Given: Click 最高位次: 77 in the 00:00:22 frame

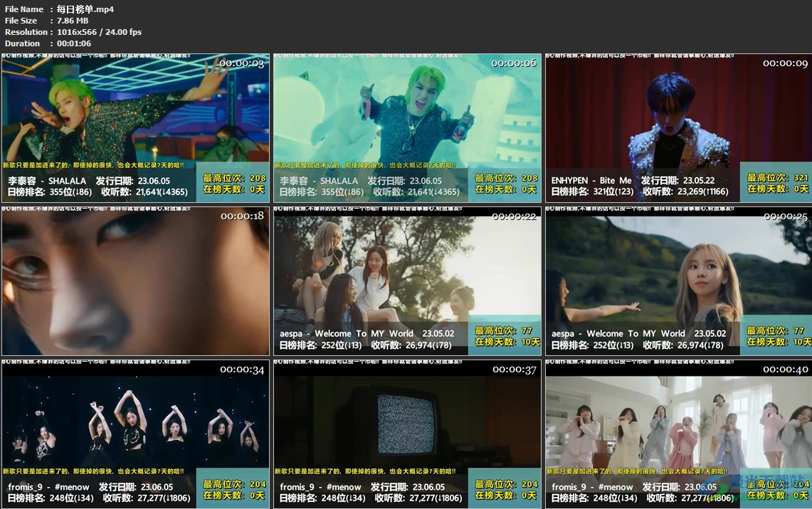Looking at the screenshot, I should point(504,330).
